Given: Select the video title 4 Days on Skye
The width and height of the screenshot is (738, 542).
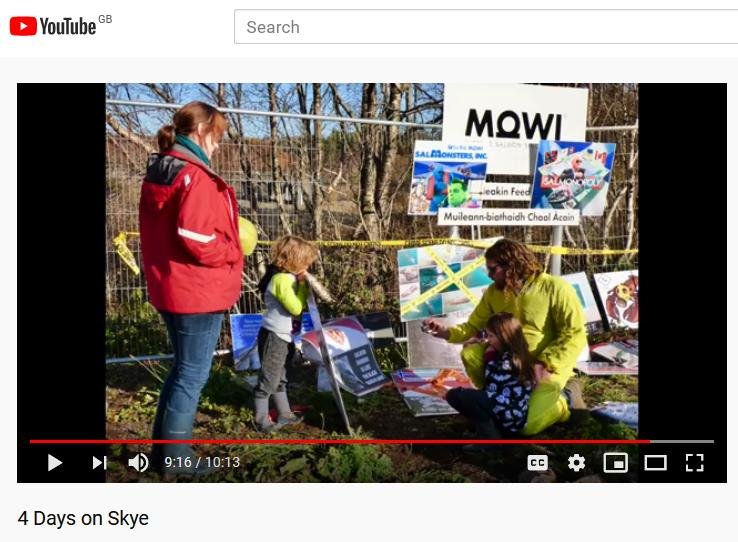Looking at the screenshot, I should [x=83, y=518].
